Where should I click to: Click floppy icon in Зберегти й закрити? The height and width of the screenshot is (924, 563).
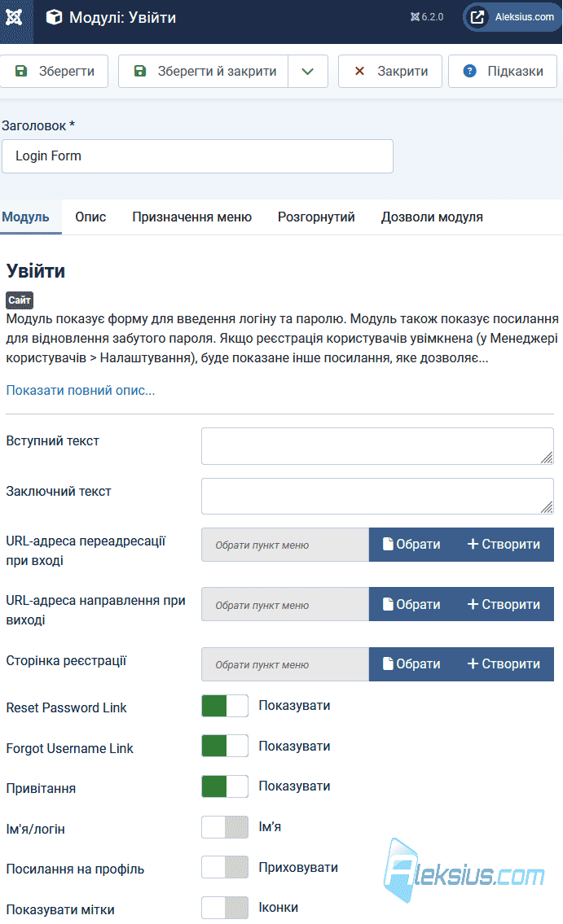point(140,72)
